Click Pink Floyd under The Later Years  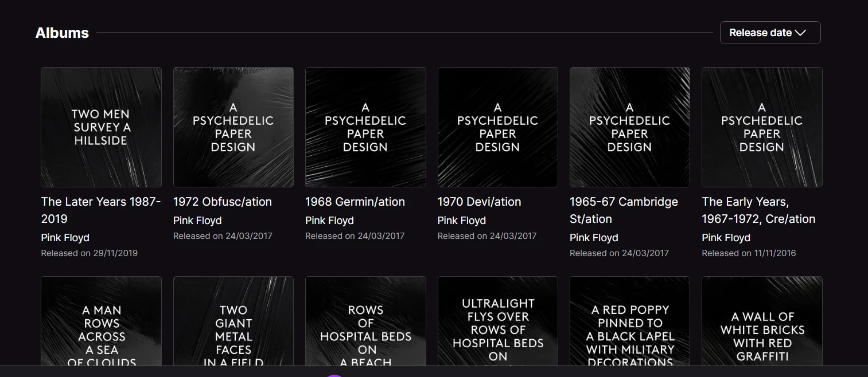pyautogui.click(x=65, y=238)
